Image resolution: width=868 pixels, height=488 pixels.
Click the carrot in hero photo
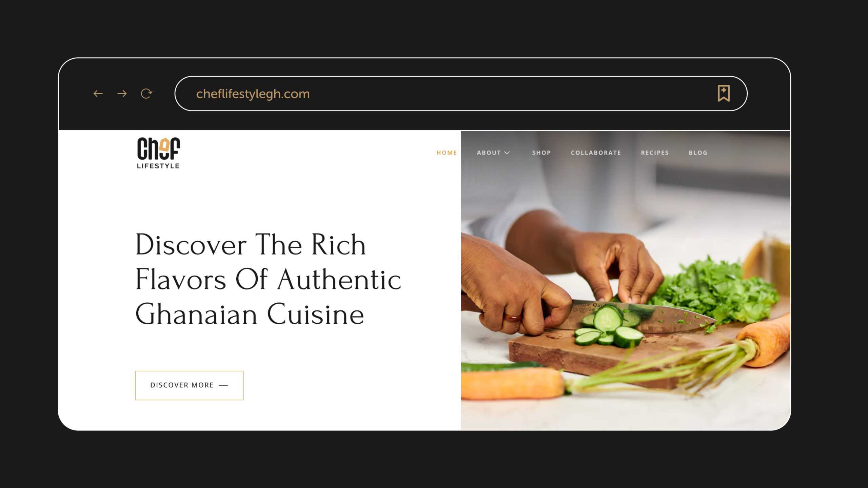click(512, 383)
